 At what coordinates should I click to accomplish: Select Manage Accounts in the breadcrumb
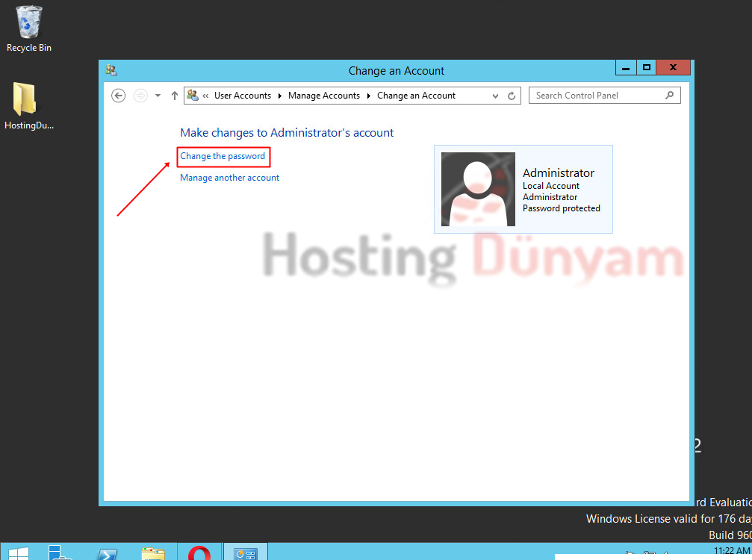click(323, 96)
